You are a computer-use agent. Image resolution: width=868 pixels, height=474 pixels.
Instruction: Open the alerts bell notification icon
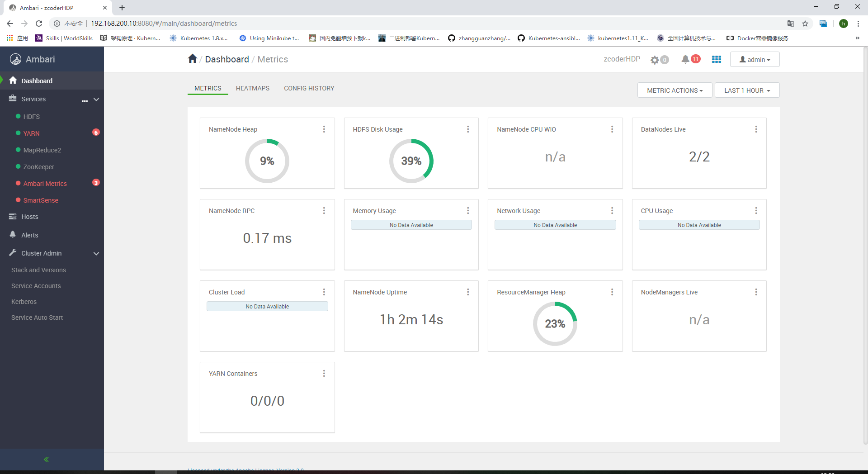(685, 59)
